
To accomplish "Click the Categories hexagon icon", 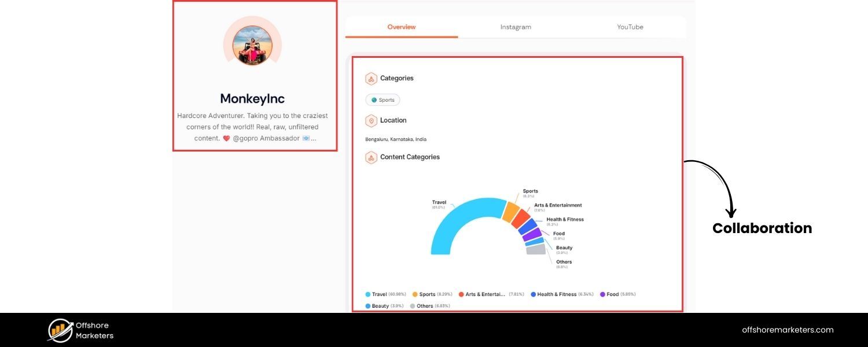I will 371,79.
